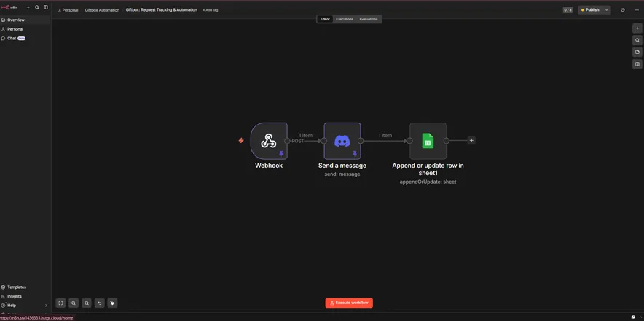Select the Discord Send a message node
The image size is (644, 321).
342,141
